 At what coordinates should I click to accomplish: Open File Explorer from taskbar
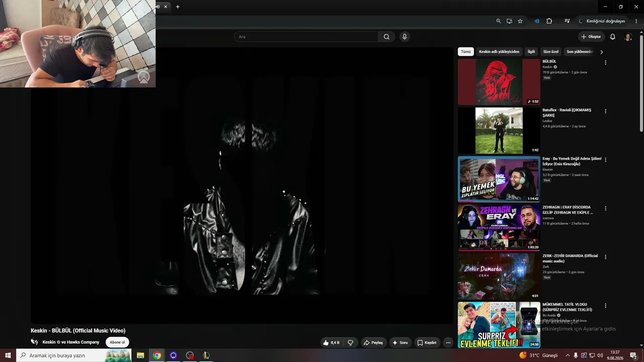(x=140, y=355)
